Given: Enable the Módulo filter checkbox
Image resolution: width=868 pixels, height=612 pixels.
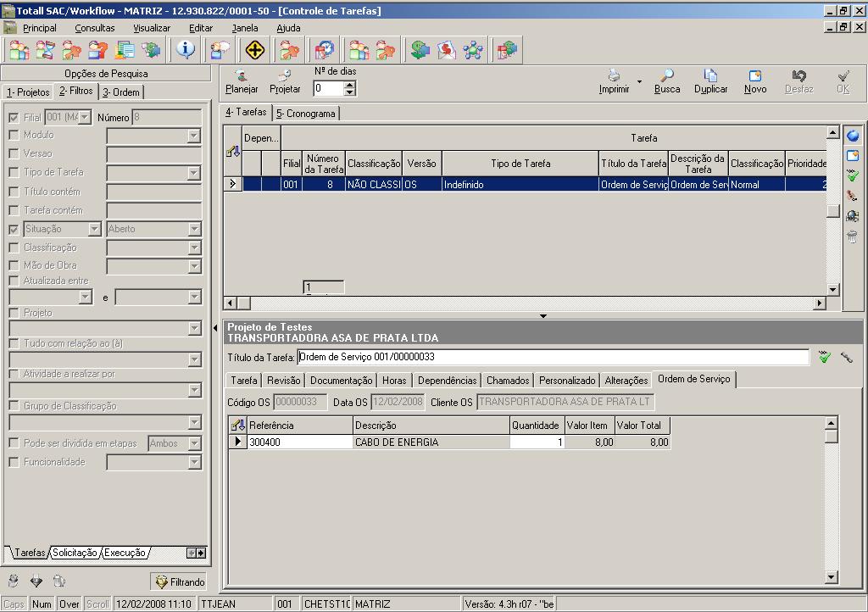Looking at the screenshot, I should click(x=14, y=135).
